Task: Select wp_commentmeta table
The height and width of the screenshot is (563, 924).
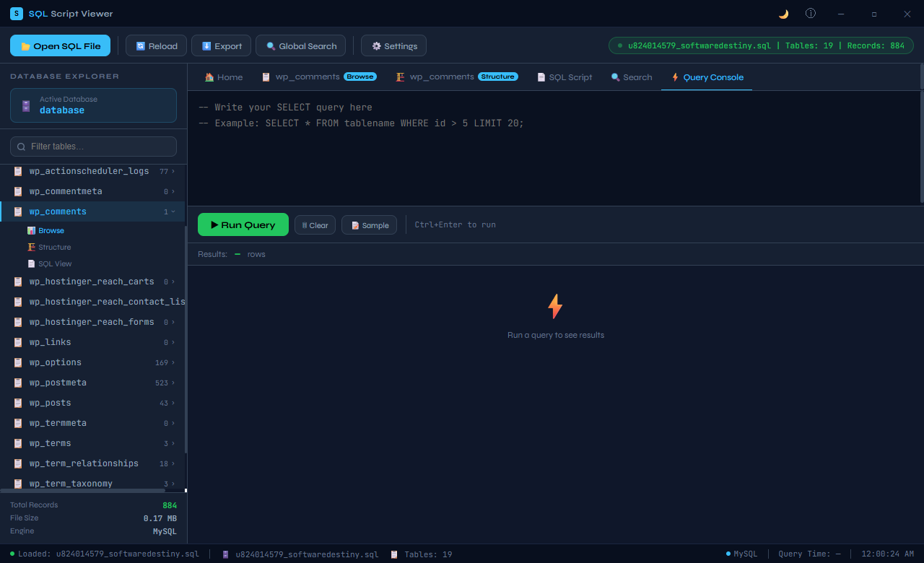Action: point(92,191)
